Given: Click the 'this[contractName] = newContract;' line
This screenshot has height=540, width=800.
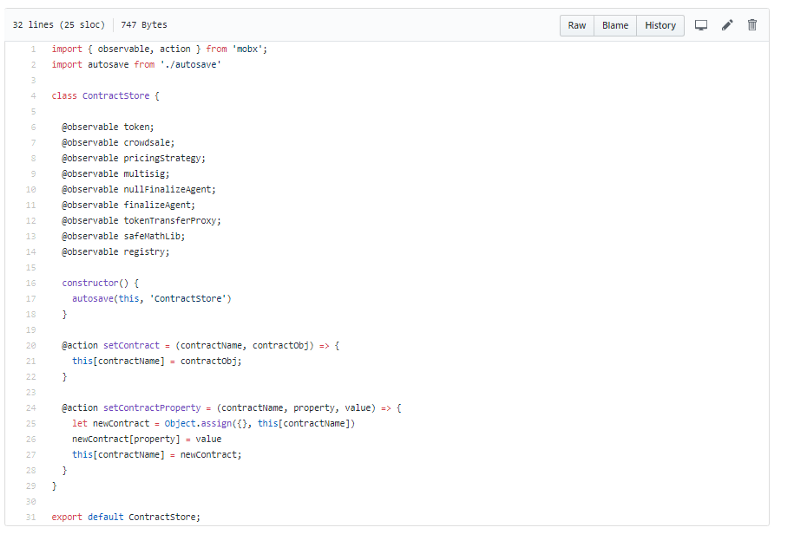Looking at the screenshot, I should pos(157,455).
